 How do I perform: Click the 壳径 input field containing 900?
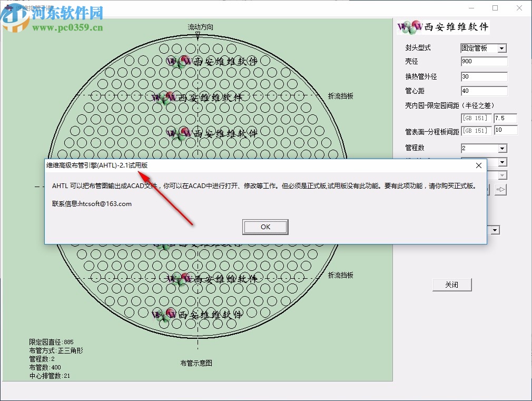point(484,61)
